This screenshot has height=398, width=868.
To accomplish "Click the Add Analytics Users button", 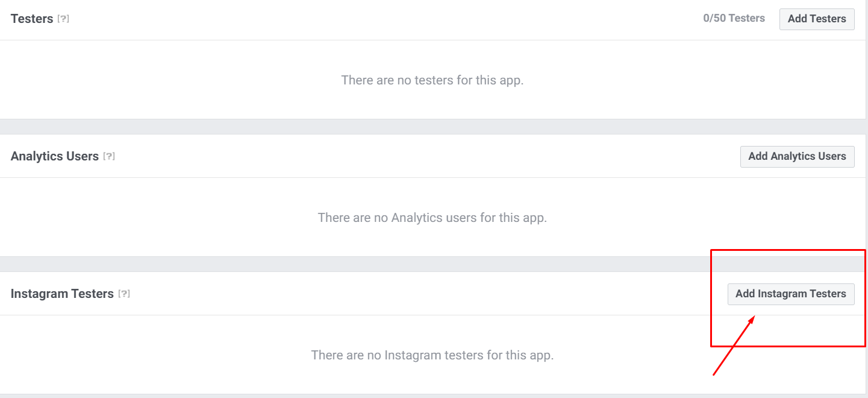I will (797, 156).
